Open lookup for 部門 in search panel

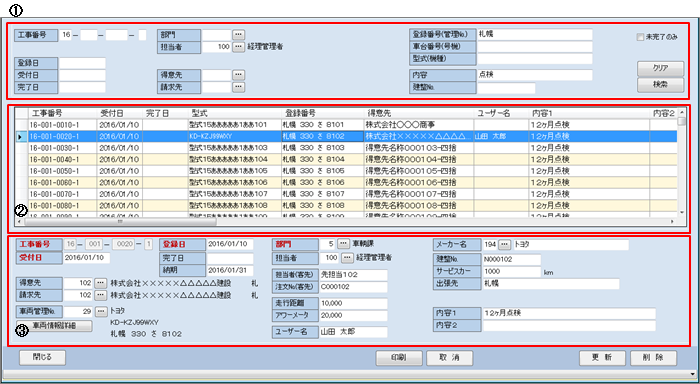click(239, 34)
